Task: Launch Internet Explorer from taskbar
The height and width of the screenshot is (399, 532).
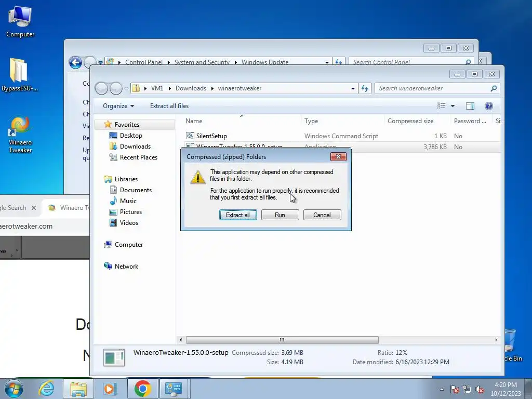Action: point(46,389)
